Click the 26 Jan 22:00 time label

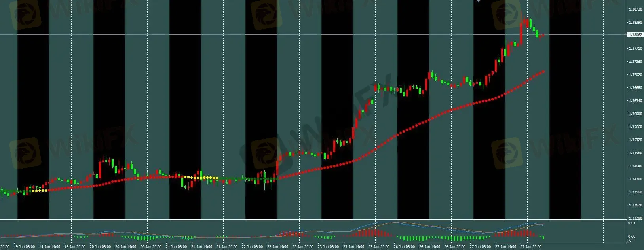tap(455, 247)
